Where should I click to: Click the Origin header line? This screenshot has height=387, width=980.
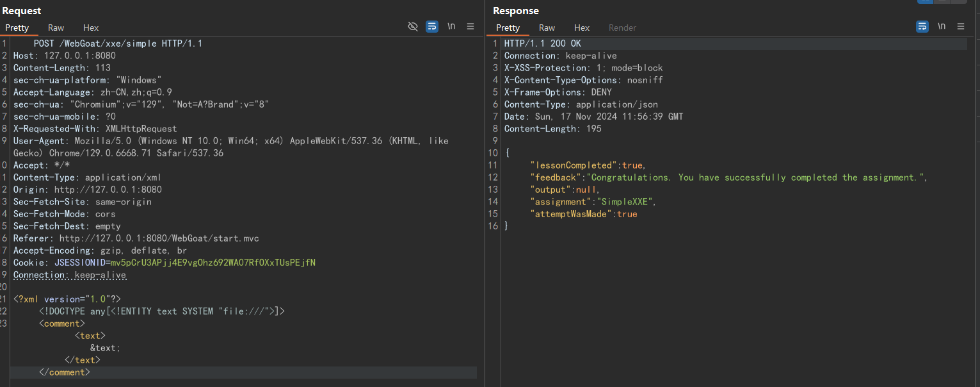87,190
